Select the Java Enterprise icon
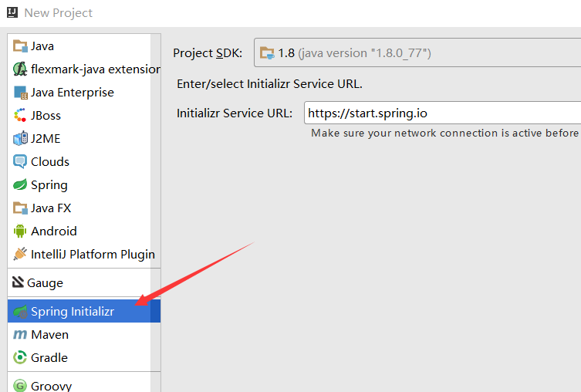Screen dimensions: 581x392 pyautogui.click(x=20, y=93)
